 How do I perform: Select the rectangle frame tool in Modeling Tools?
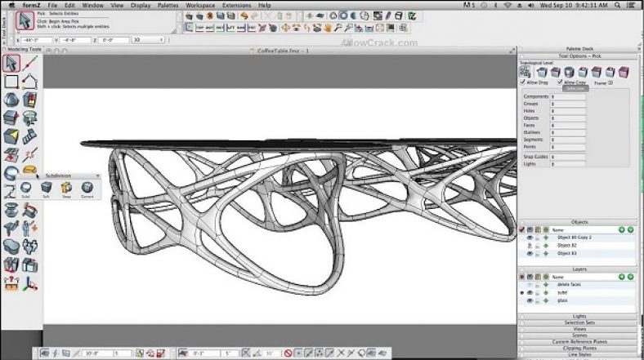11,81
